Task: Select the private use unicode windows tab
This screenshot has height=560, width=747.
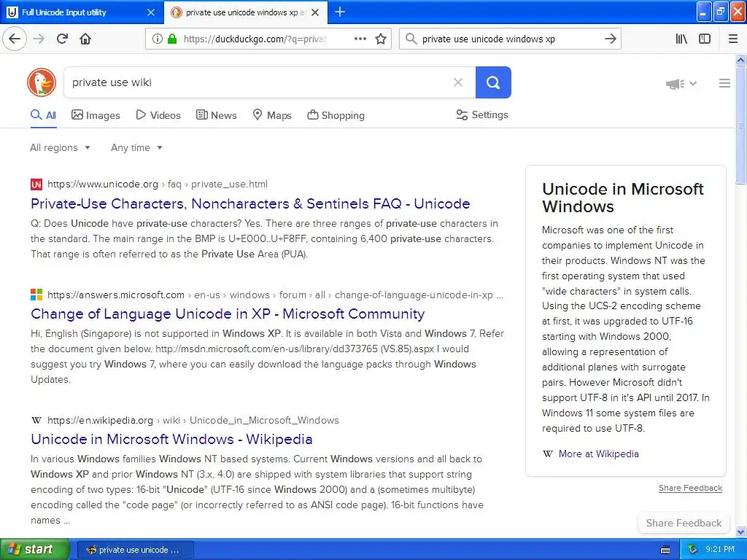Action: (x=246, y=12)
